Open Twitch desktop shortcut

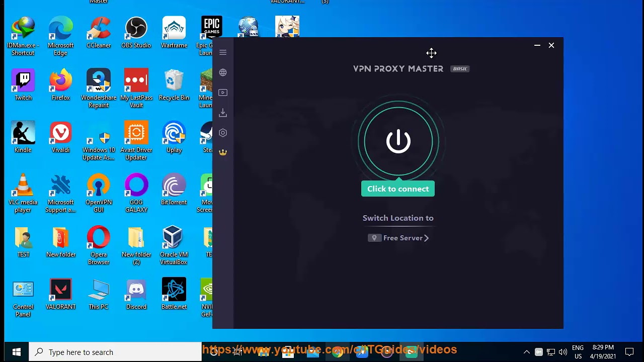(x=23, y=85)
